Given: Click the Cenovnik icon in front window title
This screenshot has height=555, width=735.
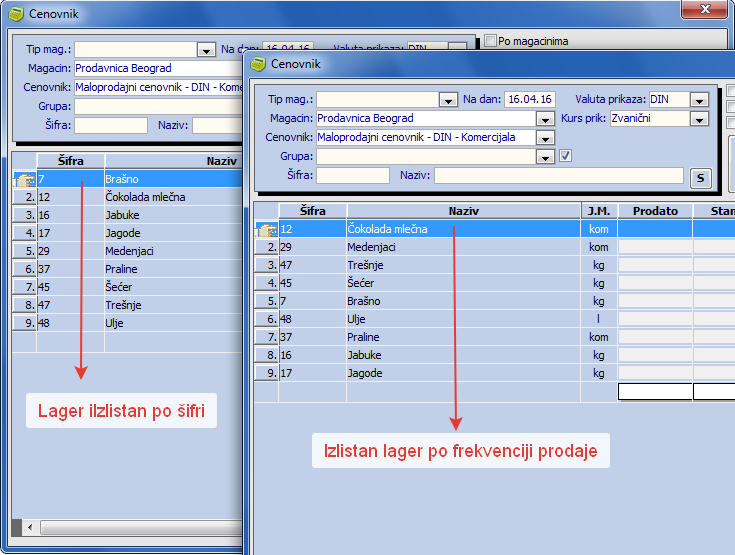Looking at the screenshot, I should tap(258, 64).
